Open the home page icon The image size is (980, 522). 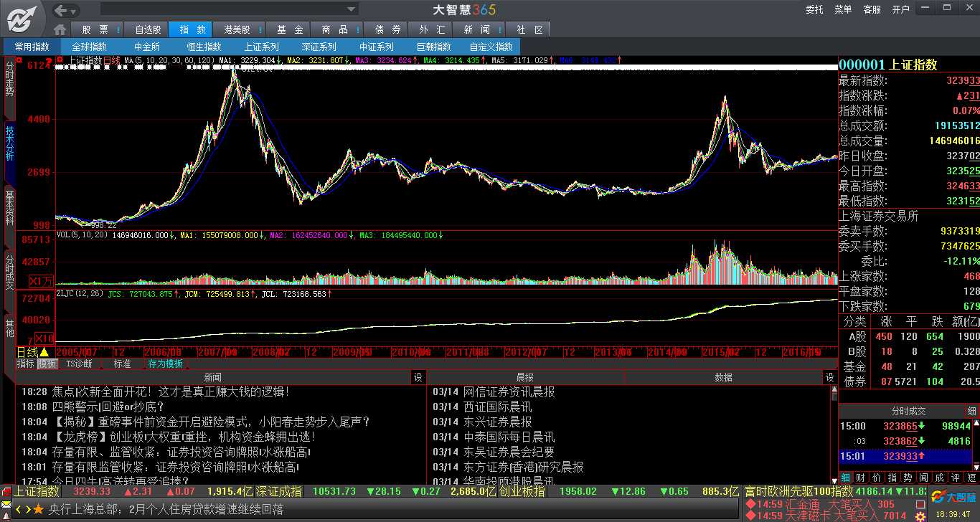tap(60, 29)
